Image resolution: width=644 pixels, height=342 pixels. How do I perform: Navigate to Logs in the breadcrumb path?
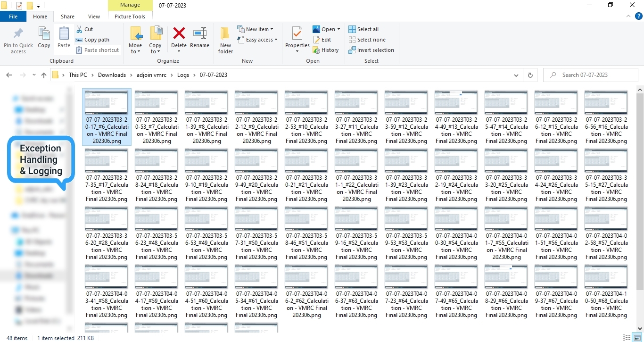click(183, 75)
